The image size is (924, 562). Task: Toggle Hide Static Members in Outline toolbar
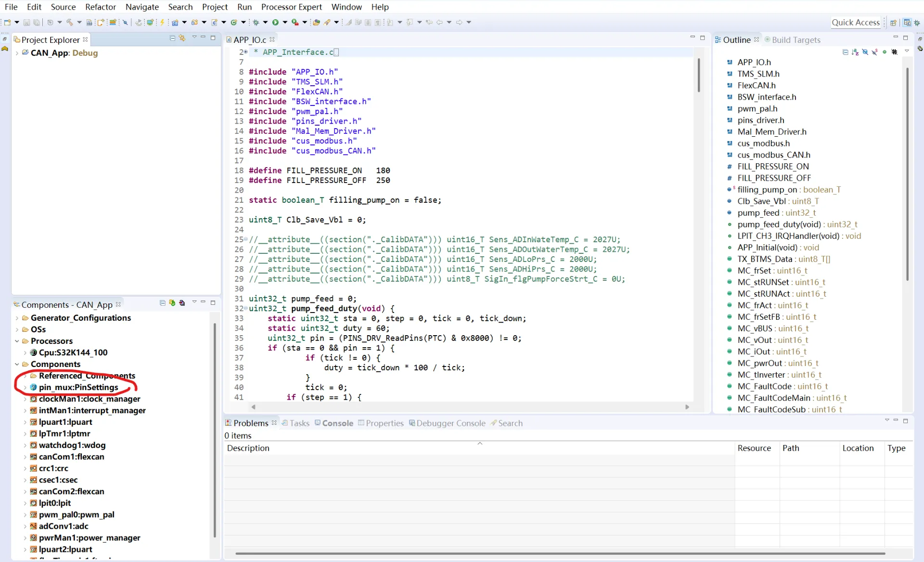(874, 52)
